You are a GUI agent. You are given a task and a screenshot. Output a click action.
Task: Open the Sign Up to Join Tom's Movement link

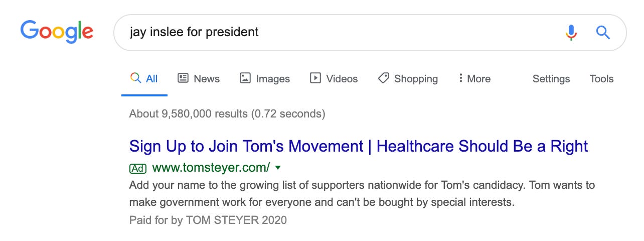[359, 146]
